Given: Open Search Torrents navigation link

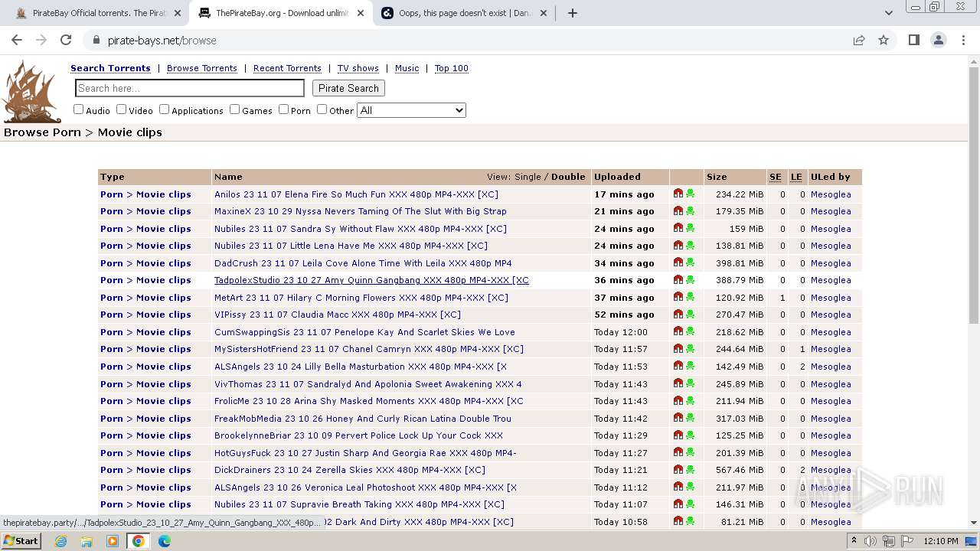Looking at the screenshot, I should [110, 68].
